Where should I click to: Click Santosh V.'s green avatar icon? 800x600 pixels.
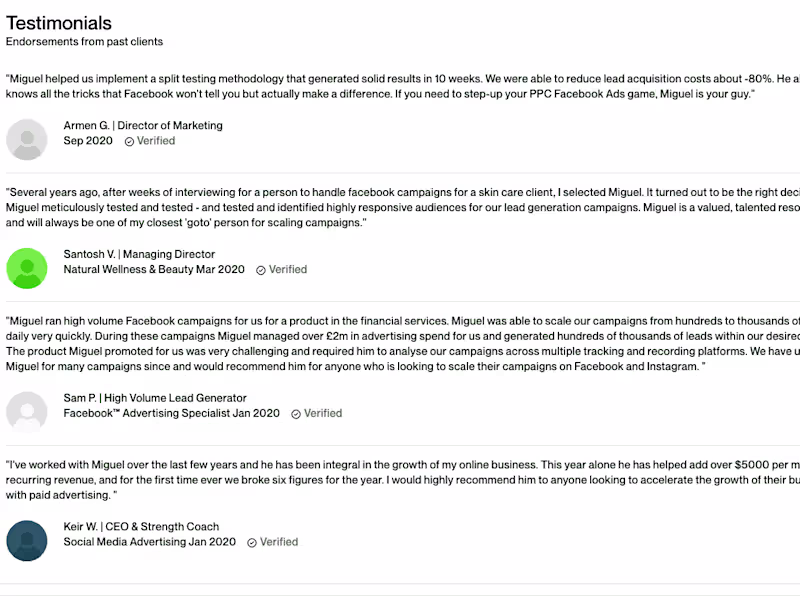(x=27, y=268)
